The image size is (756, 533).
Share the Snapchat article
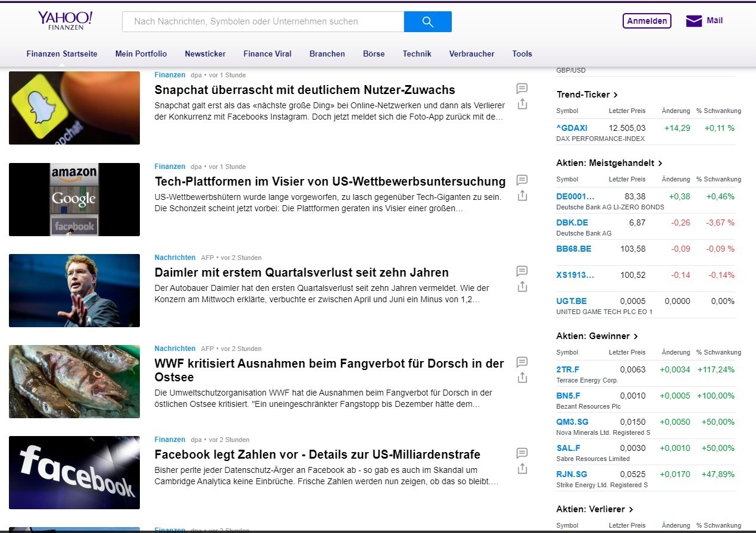tap(522, 104)
